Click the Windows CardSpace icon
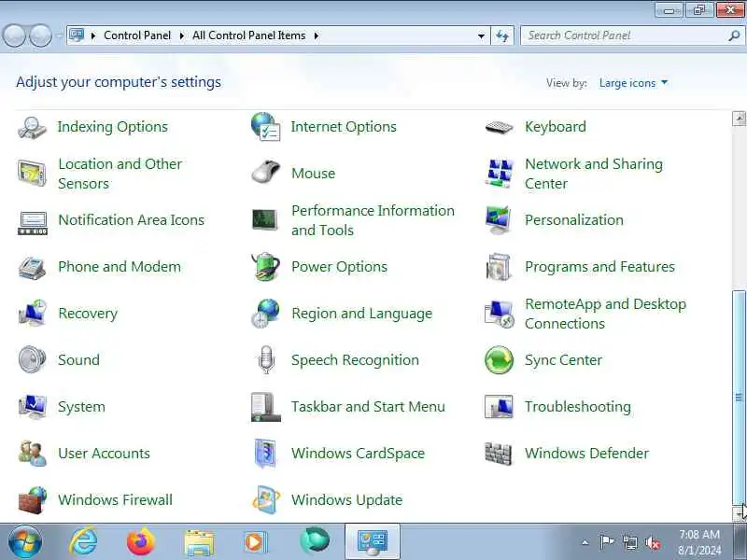Image resolution: width=747 pixels, height=560 pixels. tap(265, 454)
